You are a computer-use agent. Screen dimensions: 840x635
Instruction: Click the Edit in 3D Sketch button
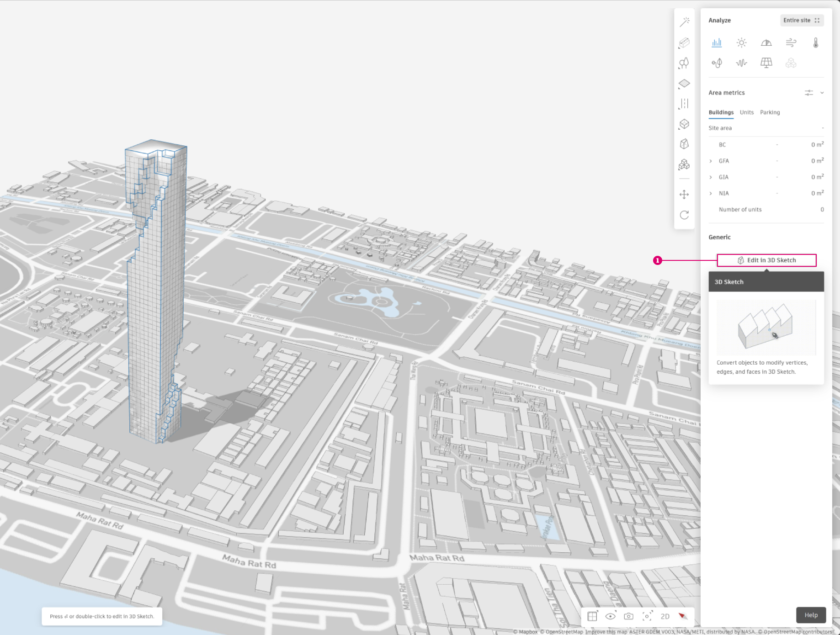tap(766, 260)
